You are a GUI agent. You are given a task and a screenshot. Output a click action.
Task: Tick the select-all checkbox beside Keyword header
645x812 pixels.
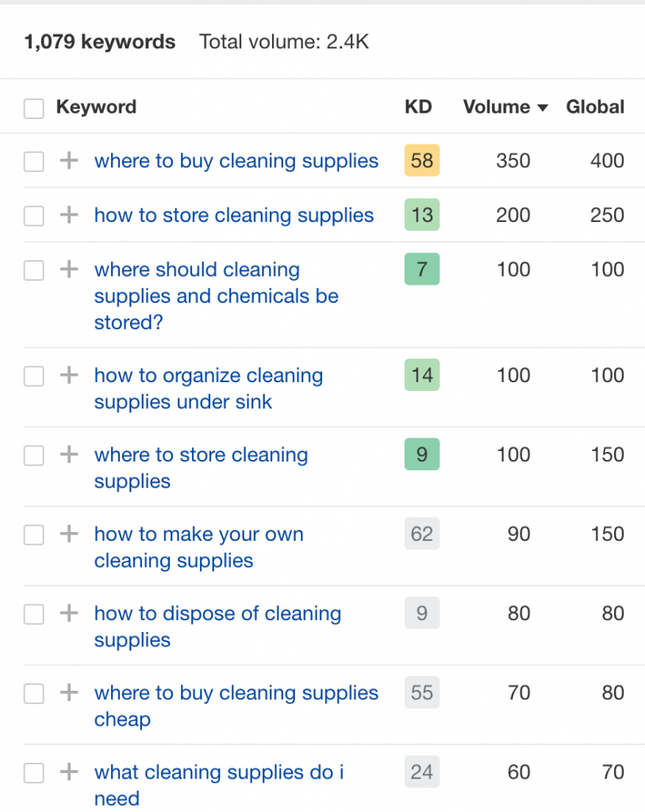(33, 108)
